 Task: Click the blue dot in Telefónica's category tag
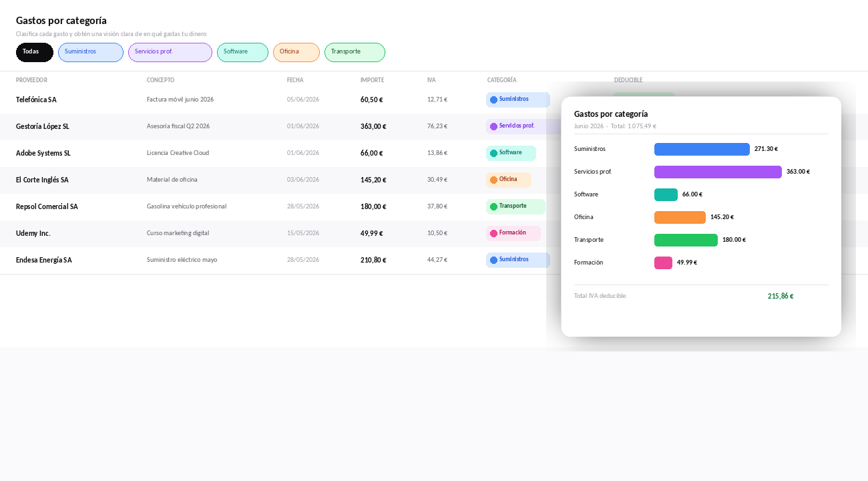pos(493,100)
